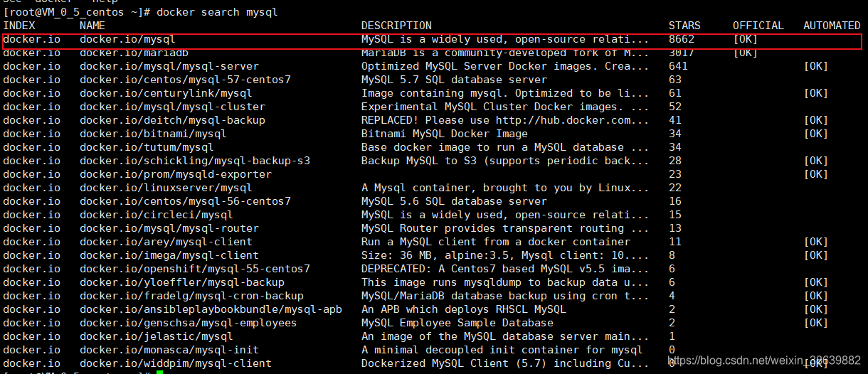Select docker.io/genschsa/mysql-employees name
This screenshot has width=868, height=374.
[x=189, y=323]
